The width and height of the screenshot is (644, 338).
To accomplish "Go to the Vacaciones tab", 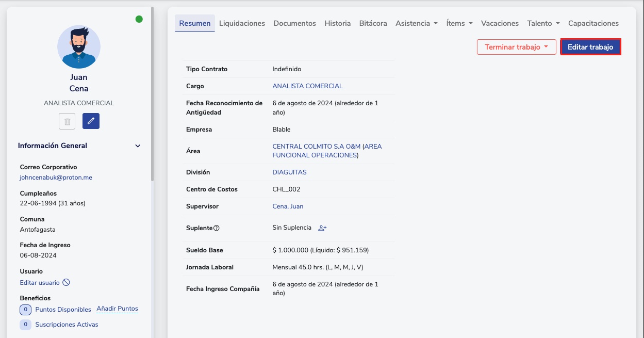I will click(500, 23).
